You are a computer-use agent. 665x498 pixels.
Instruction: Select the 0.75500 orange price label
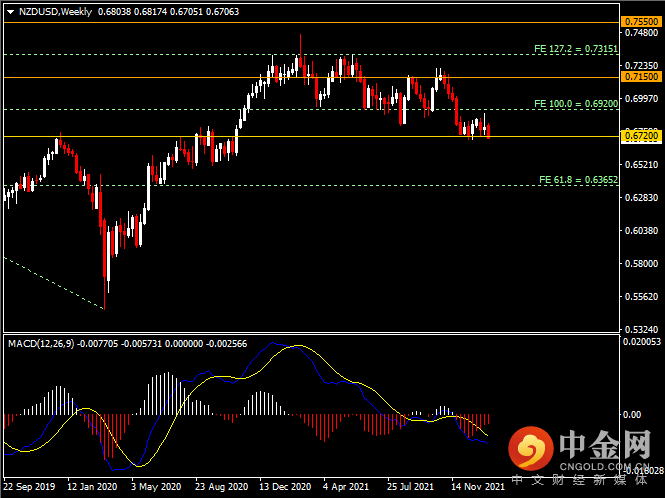[642, 22]
